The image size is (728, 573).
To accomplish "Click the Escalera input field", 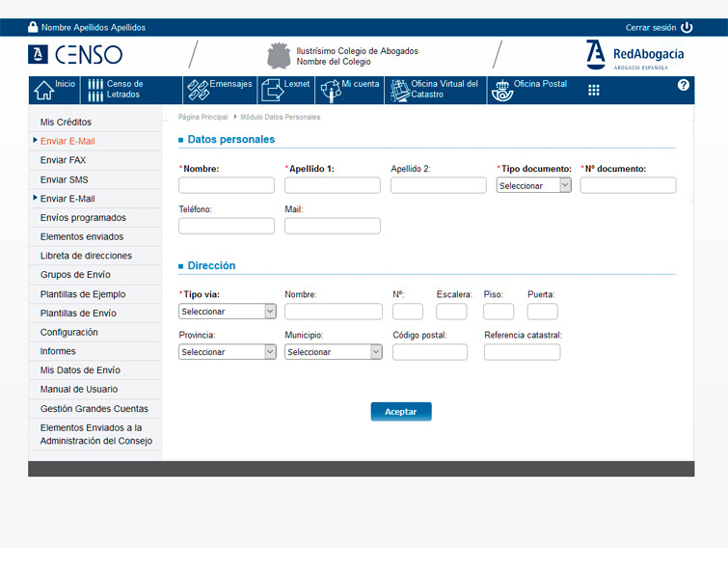I will pyautogui.click(x=451, y=312).
